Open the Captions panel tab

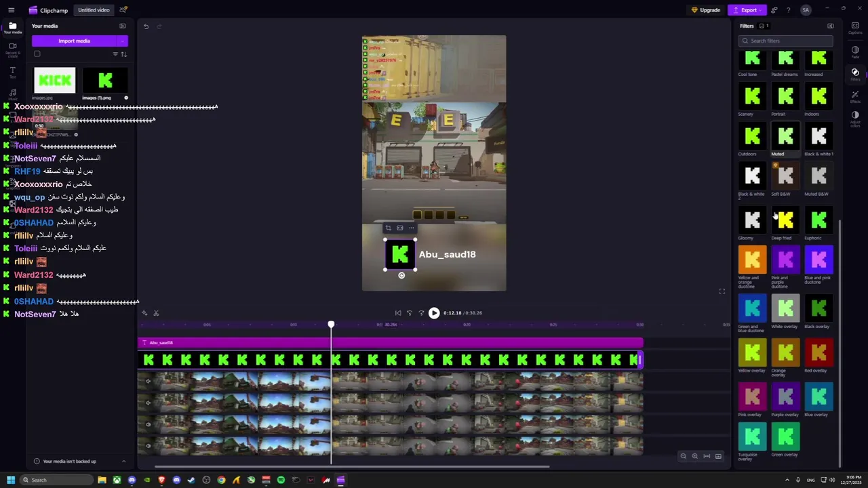point(855,28)
